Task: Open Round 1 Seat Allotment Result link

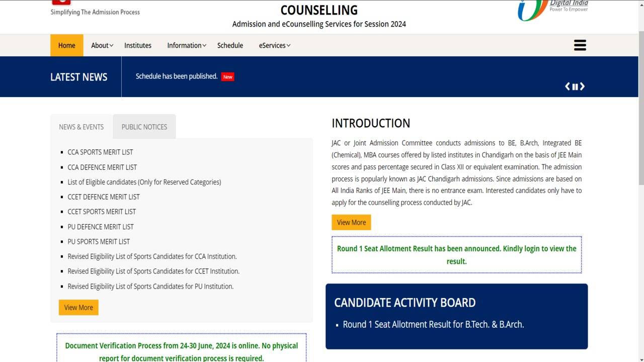Action: point(433,324)
